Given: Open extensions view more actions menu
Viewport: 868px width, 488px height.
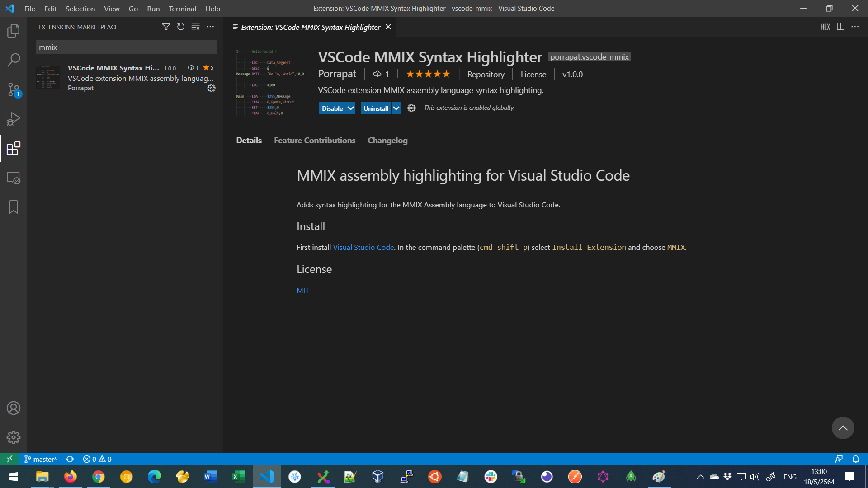Looking at the screenshot, I should point(210,27).
